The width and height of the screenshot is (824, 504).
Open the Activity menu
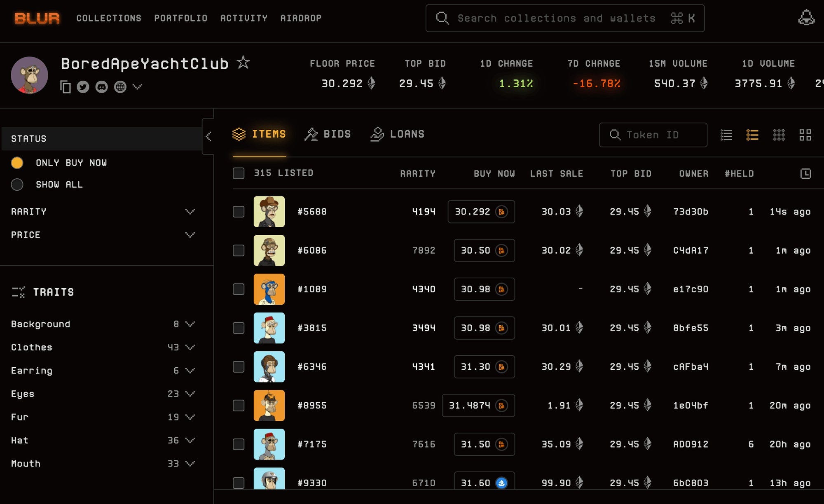tap(244, 18)
